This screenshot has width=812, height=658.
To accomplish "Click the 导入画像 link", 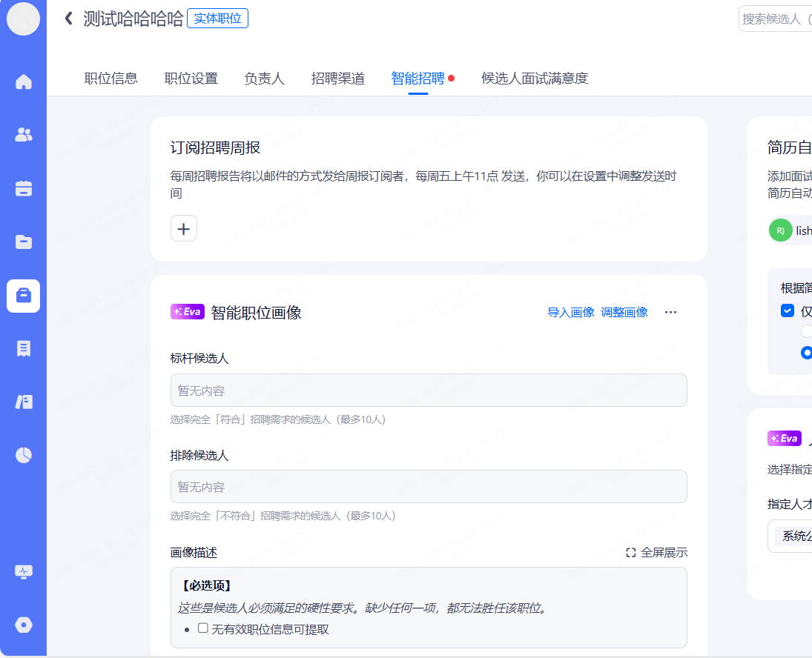I will pyautogui.click(x=570, y=312).
